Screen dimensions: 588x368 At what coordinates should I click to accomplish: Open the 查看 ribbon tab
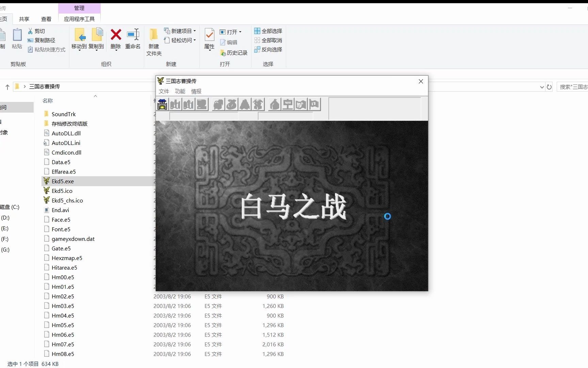pyautogui.click(x=46, y=19)
